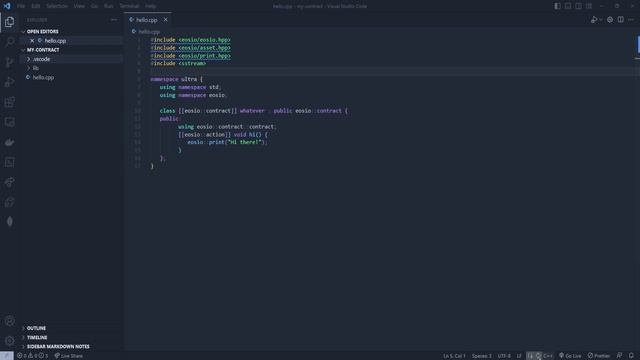The width and height of the screenshot is (640, 360).
Task: Expand the .vscode folder
Action: (41, 59)
